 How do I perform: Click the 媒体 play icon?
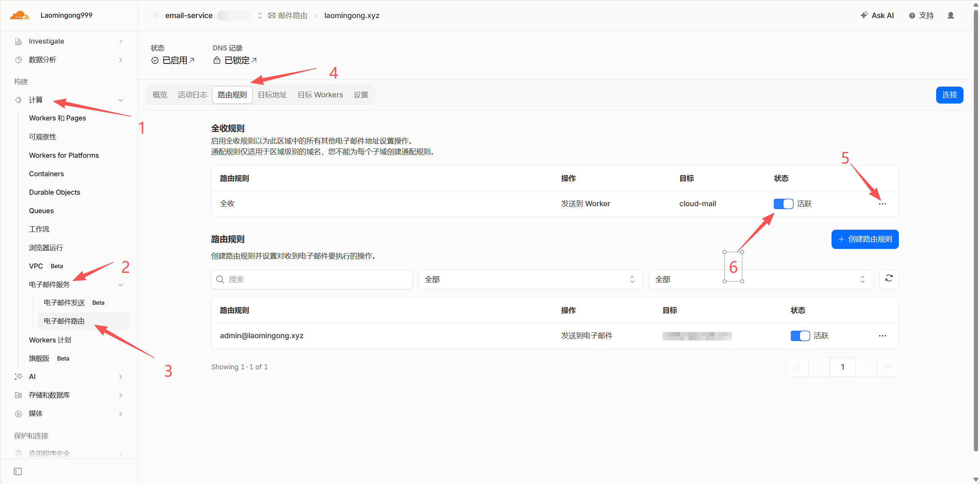(18, 414)
